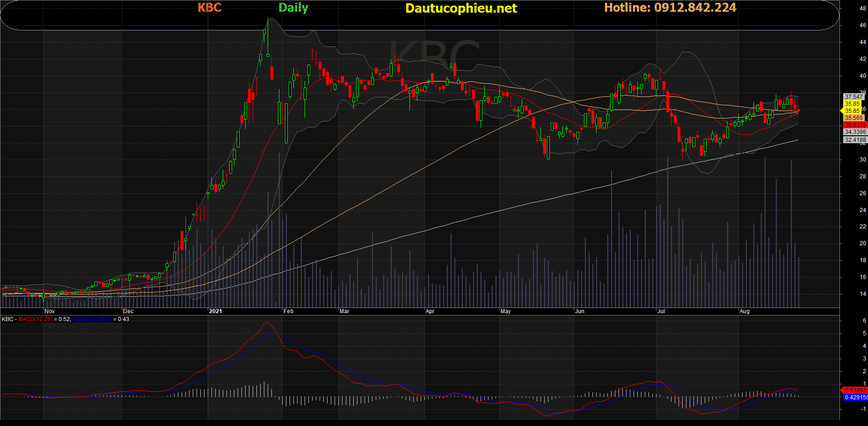Click the 2021 label on time axis
The image size is (868, 426).
216,311
